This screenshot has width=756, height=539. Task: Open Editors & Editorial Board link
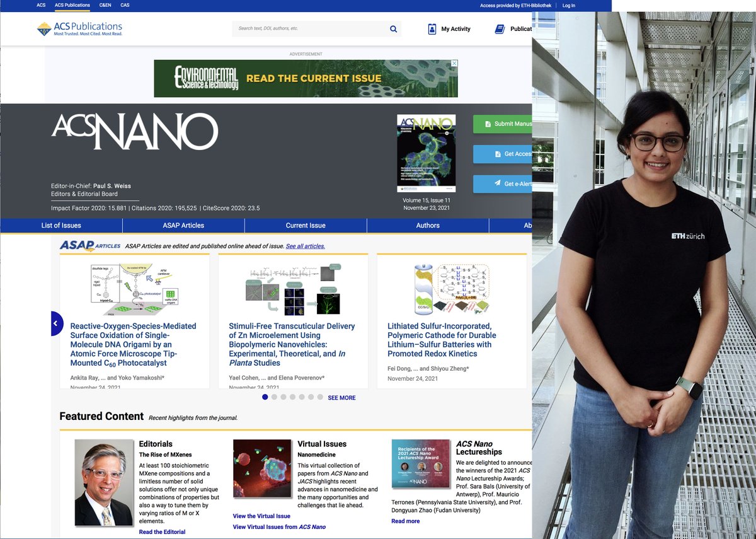(x=84, y=194)
